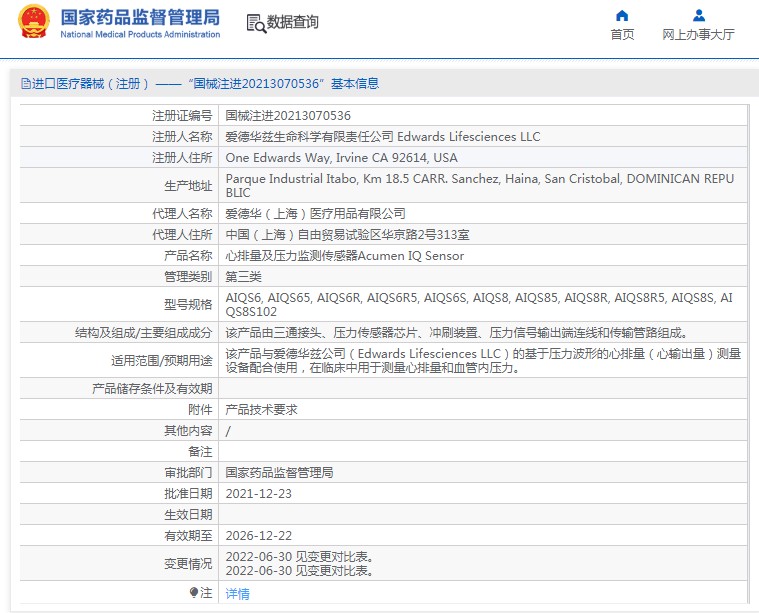Click the 生效日期 label
The width and height of the screenshot is (759, 613).
coord(188,515)
